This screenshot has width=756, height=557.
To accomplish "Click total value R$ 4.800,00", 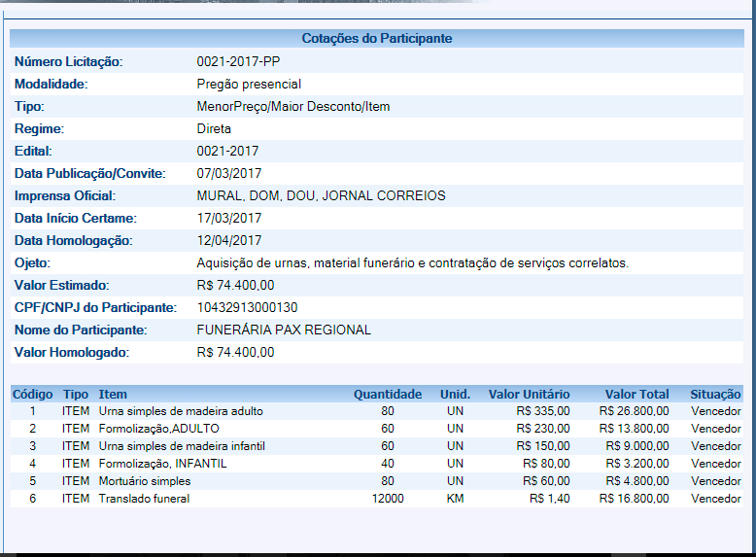I will [x=637, y=481].
